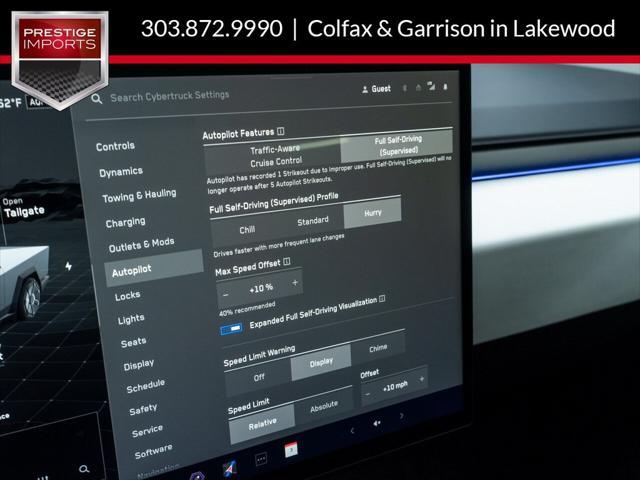Select Traffic-Aware Cruise Control option
Screen dimensions: 640x480
[x=273, y=156]
